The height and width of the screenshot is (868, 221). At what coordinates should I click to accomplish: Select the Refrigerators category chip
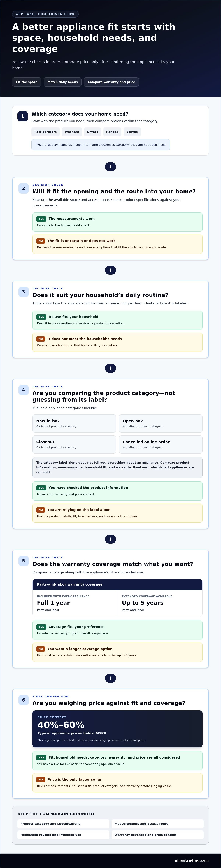[45, 132]
